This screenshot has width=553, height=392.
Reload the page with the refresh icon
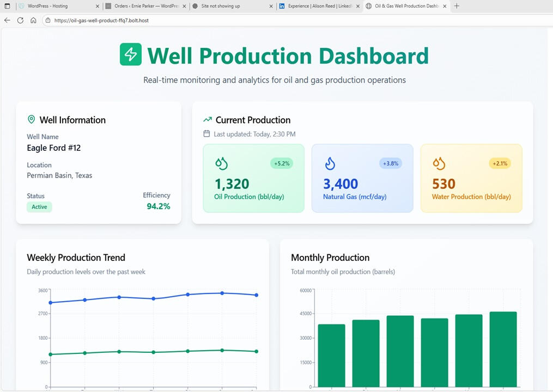(20, 20)
